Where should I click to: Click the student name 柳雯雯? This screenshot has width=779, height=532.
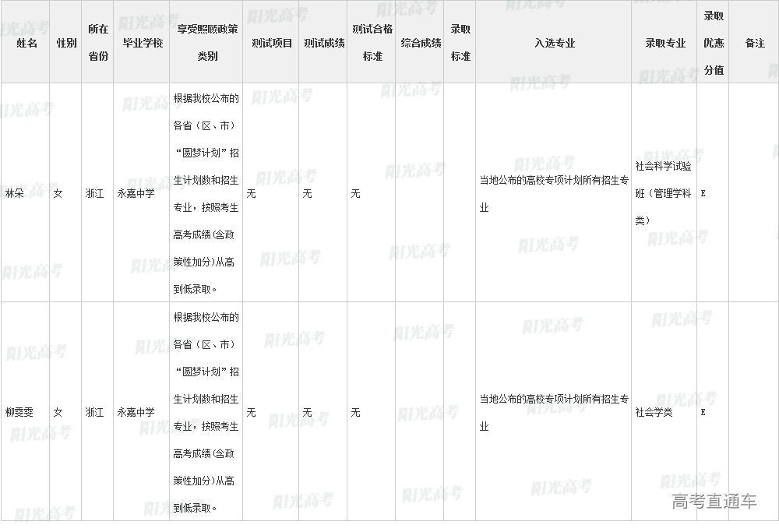(x=21, y=412)
